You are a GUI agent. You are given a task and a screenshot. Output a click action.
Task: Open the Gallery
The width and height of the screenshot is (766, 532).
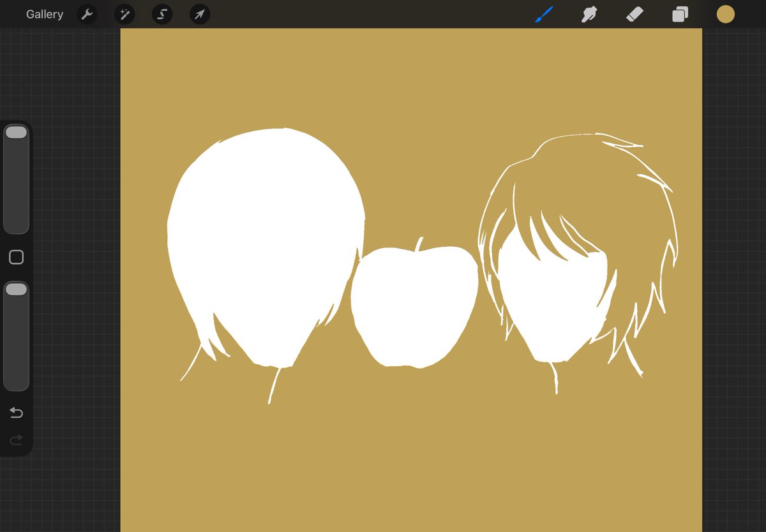(45, 14)
